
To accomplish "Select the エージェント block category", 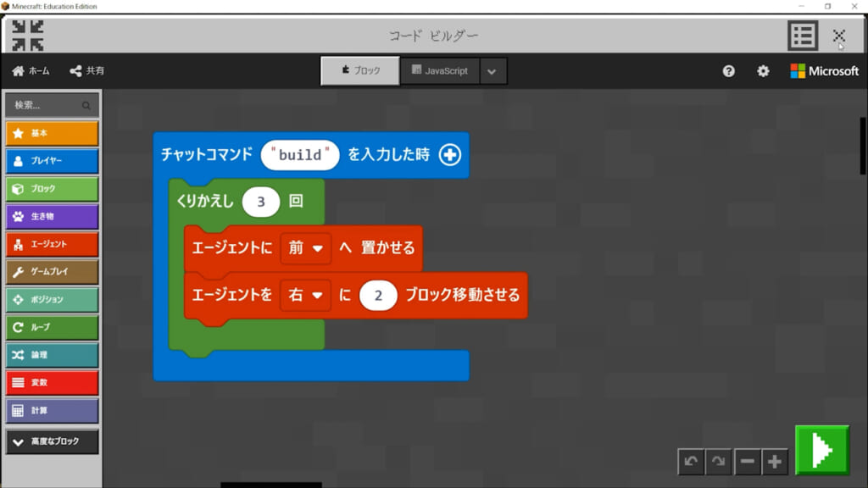I will coord(52,244).
